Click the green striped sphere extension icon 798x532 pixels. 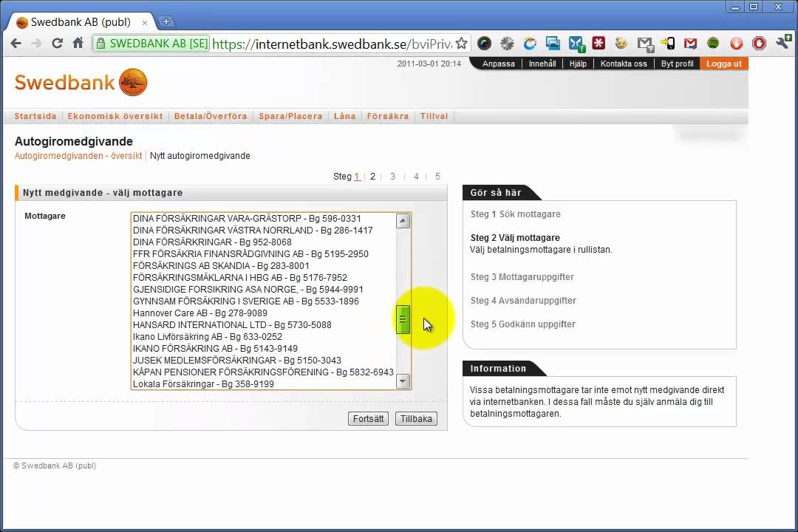coord(713,44)
